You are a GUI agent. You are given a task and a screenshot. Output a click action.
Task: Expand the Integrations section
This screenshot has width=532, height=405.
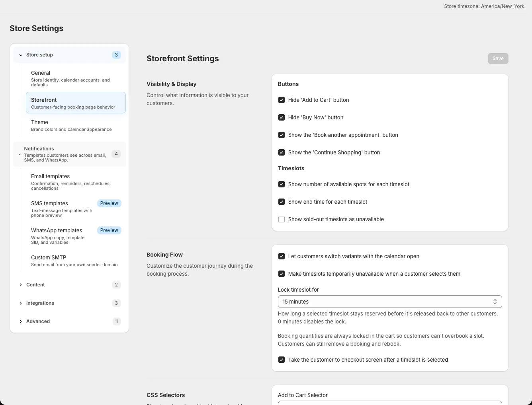point(69,303)
